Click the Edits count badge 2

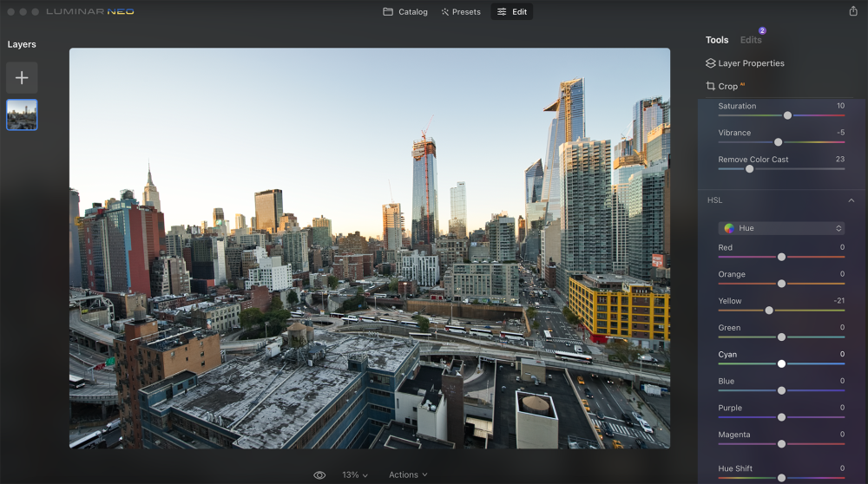762,30
